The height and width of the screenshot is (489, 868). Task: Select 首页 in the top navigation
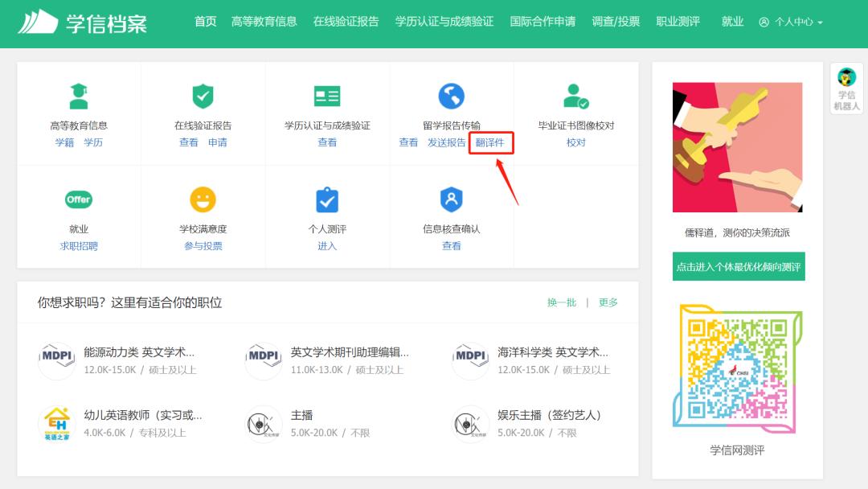coord(205,22)
